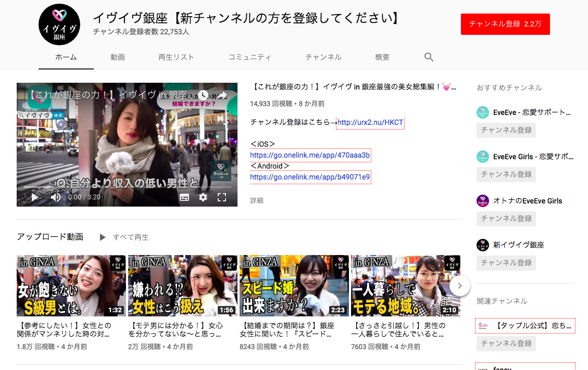Mute the featured video volume
This screenshot has height=370, width=588.
click(56, 197)
